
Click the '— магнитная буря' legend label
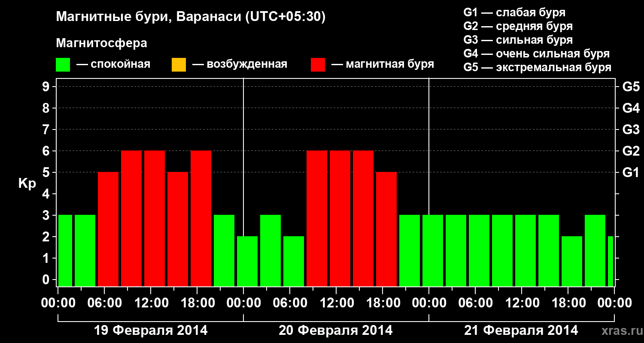click(x=383, y=65)
